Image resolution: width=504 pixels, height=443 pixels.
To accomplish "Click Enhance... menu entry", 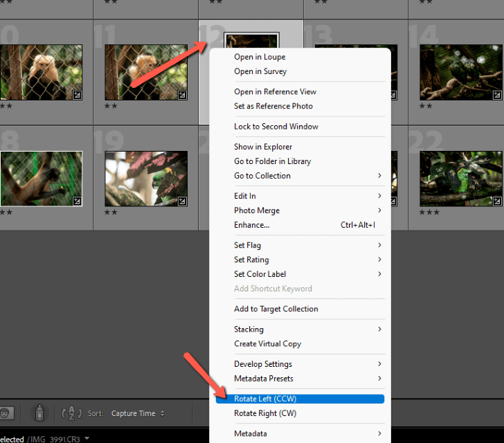I will [300, 225].
